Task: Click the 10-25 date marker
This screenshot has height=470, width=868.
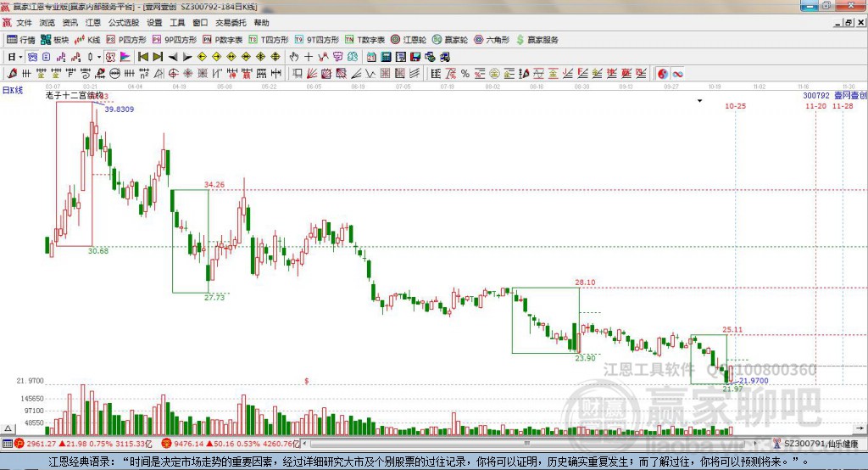Action: click(735, 106)
